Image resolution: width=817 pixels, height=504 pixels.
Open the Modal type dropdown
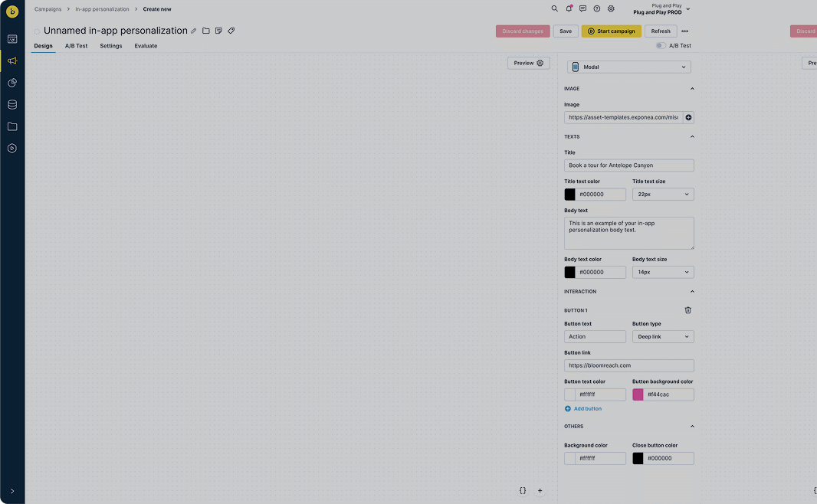pos(629,67)
